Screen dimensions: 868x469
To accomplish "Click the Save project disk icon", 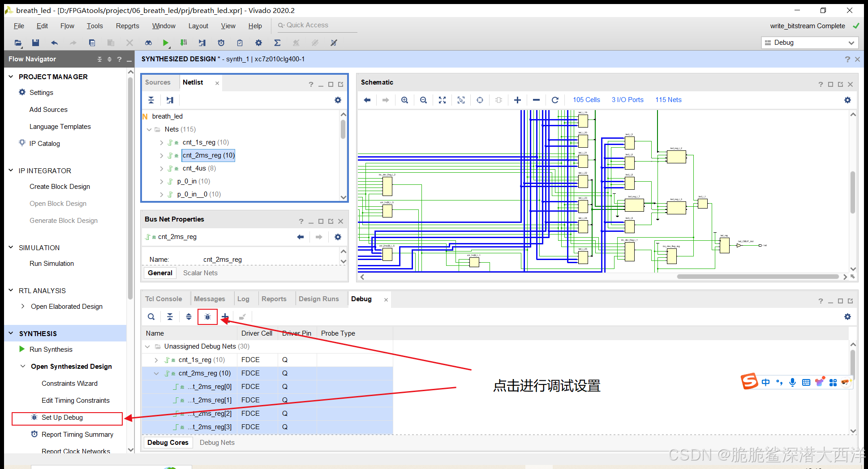I will point(35,43).
